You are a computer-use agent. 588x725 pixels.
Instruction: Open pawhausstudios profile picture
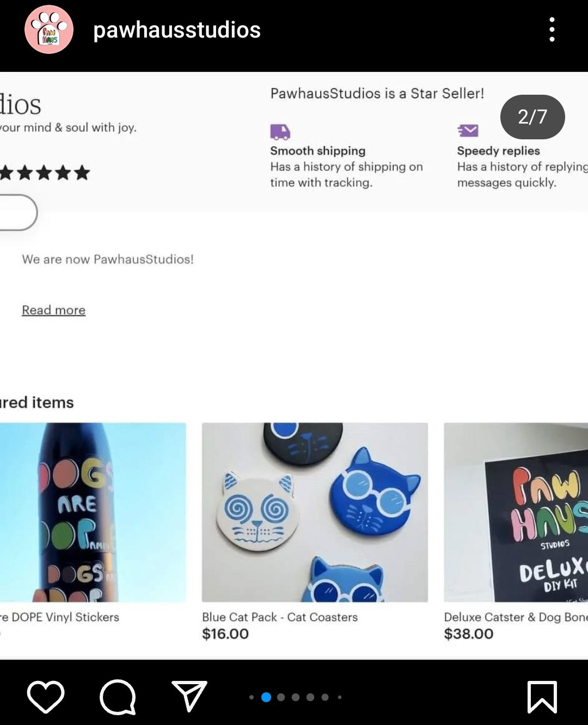(49, 29)
